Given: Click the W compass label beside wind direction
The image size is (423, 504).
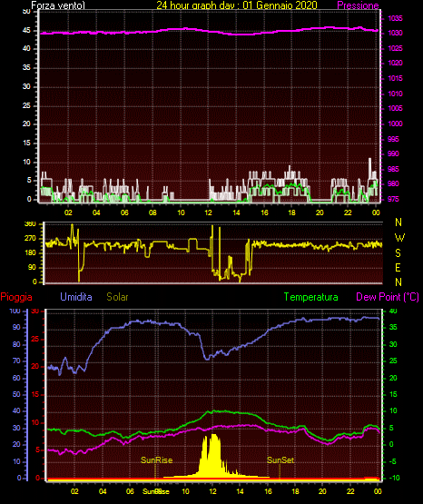Looking at the screenshot, I should click(x=399, y=238).
